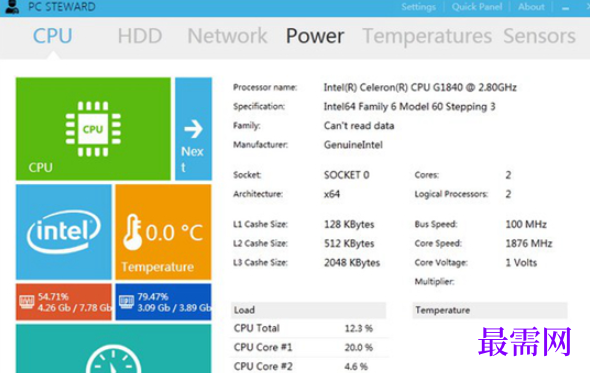
Task: Select the CPU Core #2 load row
Action: [308, 366]
